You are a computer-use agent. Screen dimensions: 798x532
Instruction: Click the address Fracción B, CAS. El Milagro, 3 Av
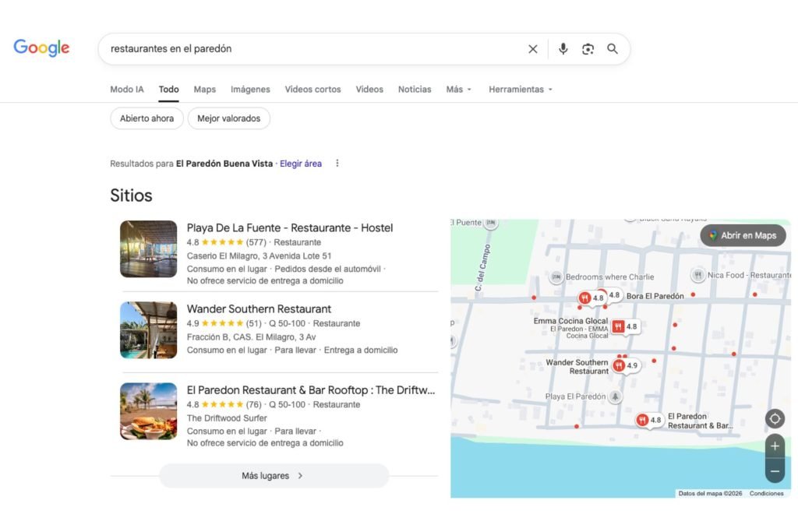pyautogui.click(x=252, y=336)
